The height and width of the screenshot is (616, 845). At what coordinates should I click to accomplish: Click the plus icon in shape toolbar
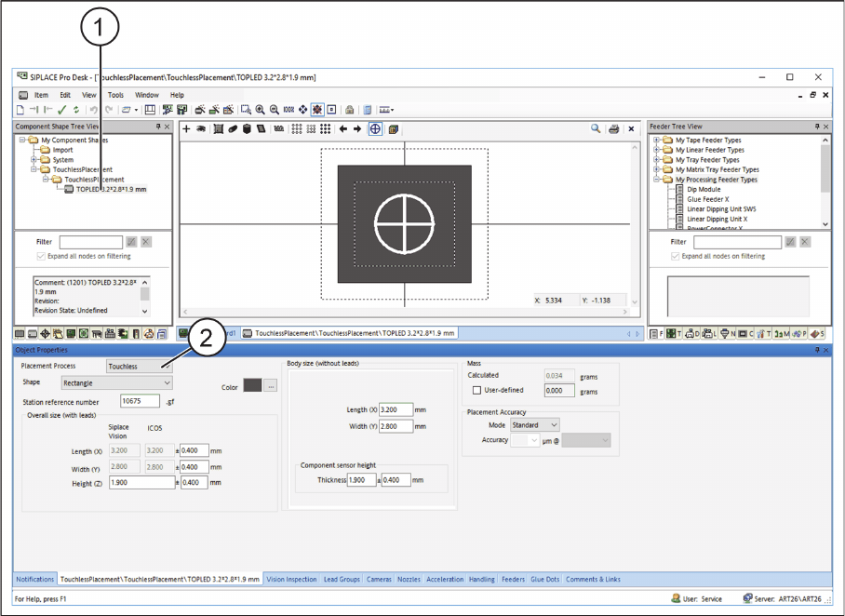186,129
